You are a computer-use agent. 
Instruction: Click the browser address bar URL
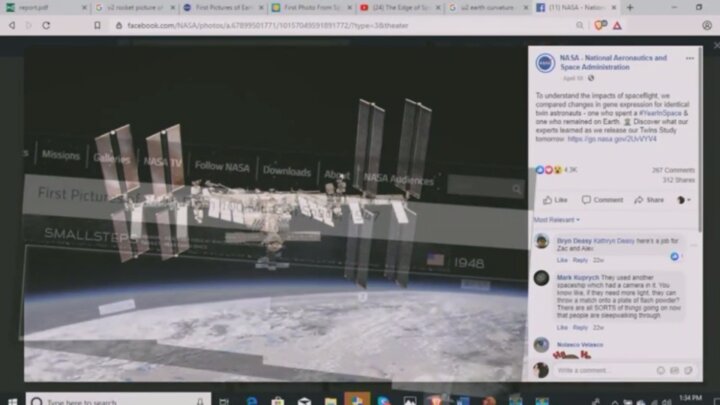pyautogui.click(x=268, y=25)
